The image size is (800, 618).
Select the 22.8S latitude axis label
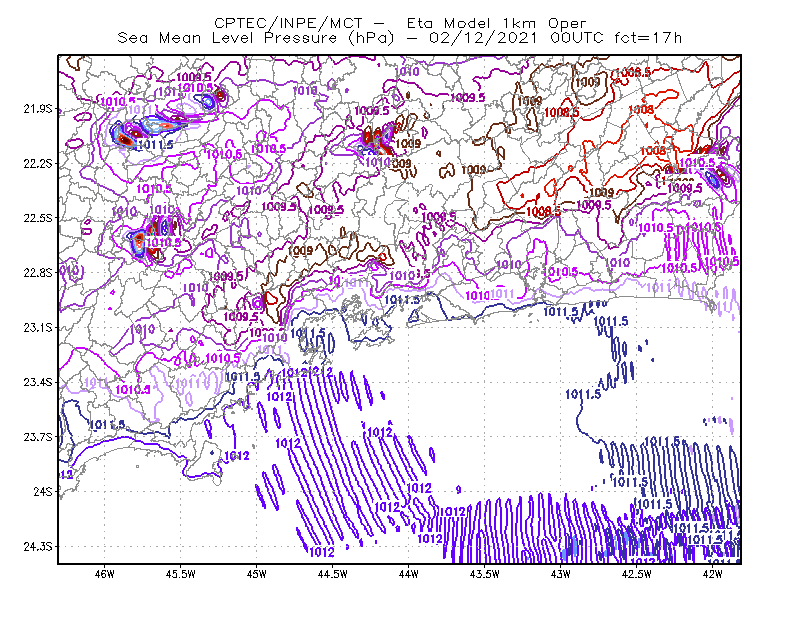pyautogui.click(x=38, y=273)
